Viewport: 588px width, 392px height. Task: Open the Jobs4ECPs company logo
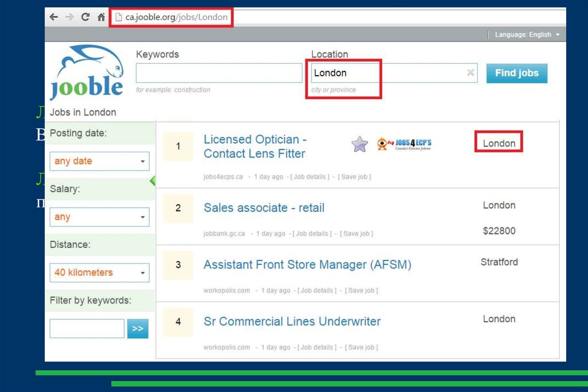[x=404, y=144]
